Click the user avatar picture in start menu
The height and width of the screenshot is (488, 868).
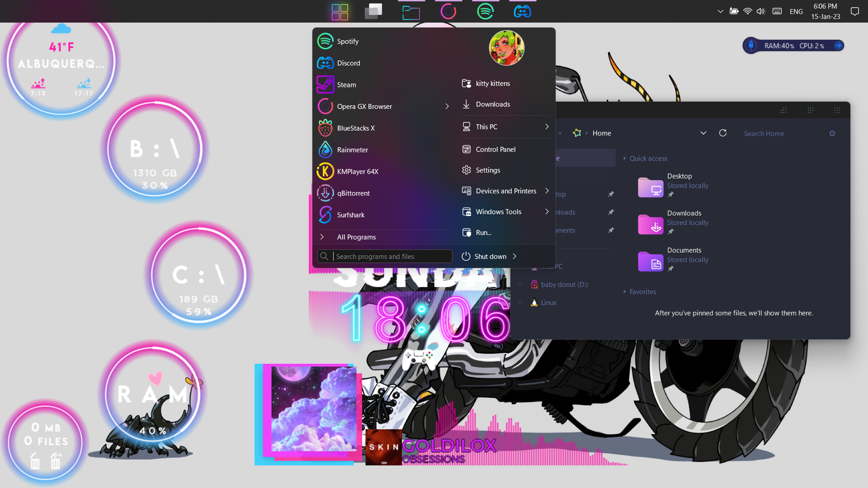(507, 48)
